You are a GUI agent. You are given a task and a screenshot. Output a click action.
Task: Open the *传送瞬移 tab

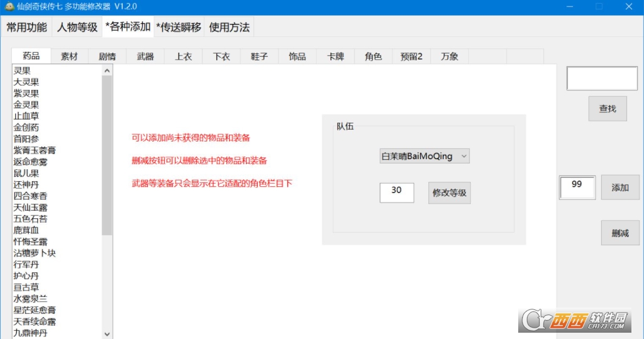(x=179, y=27)
